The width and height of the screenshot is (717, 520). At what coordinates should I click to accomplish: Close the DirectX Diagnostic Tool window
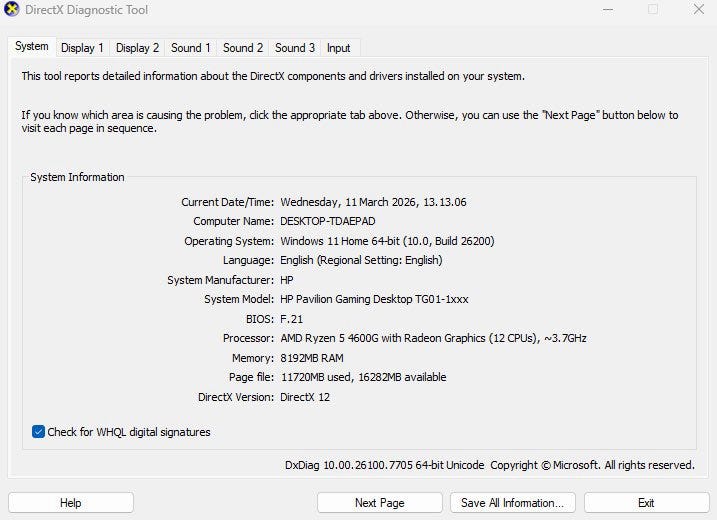(699, 9)
